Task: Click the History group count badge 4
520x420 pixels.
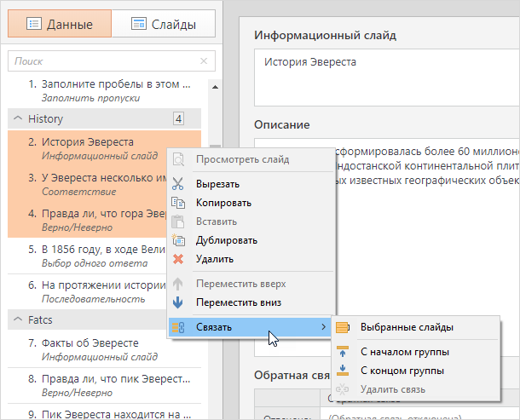Action: coord(178,118)
